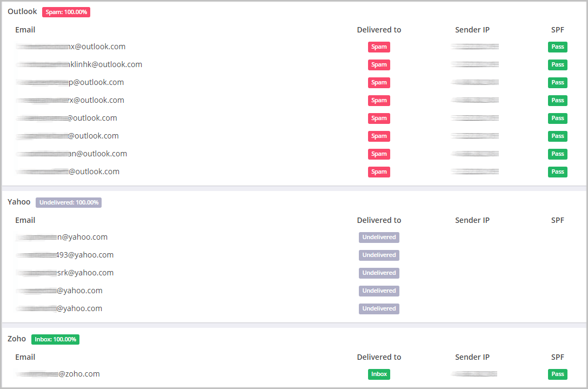Collapse the Yahoo results section header

pyautogui.click(x=19, y=201)
